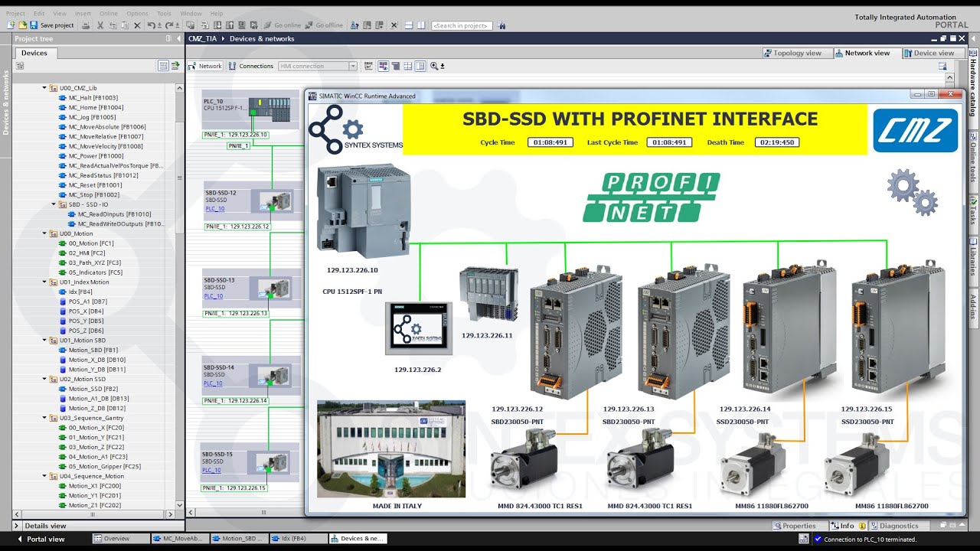Collapse the U00_CMZ_Lib folder
The image size is (980, 551).
pos(44,88)
